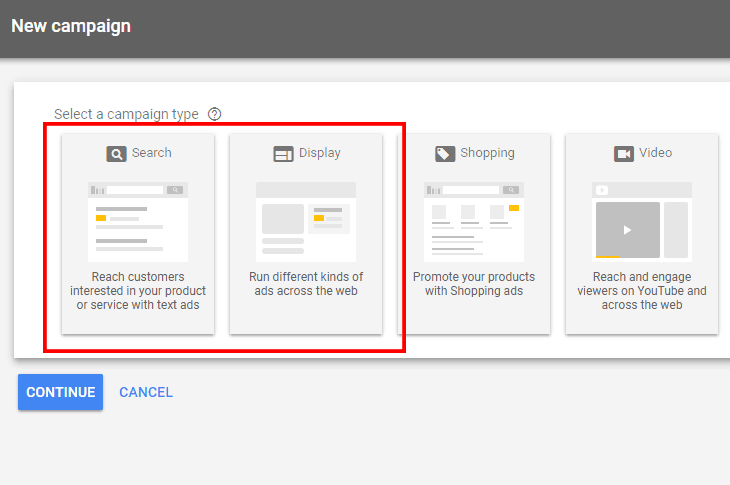
Task: Click the 'Display' card title
Action: [x=320, y=153]
